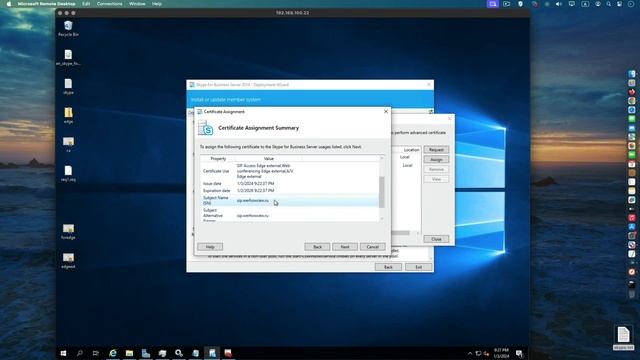The image size is (640, 360).
Task: Select the Subject Alternative Names row
Action: click(x=289, y=215)
